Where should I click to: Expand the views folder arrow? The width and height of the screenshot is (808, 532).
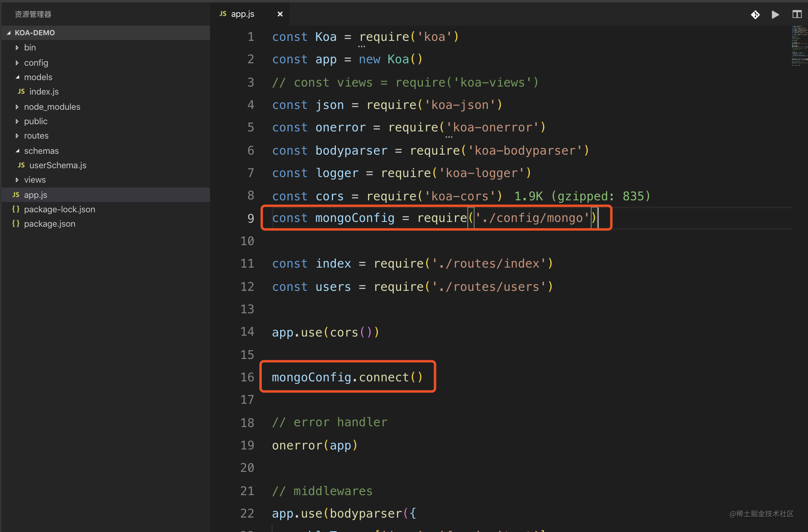(x=17, y=180)
